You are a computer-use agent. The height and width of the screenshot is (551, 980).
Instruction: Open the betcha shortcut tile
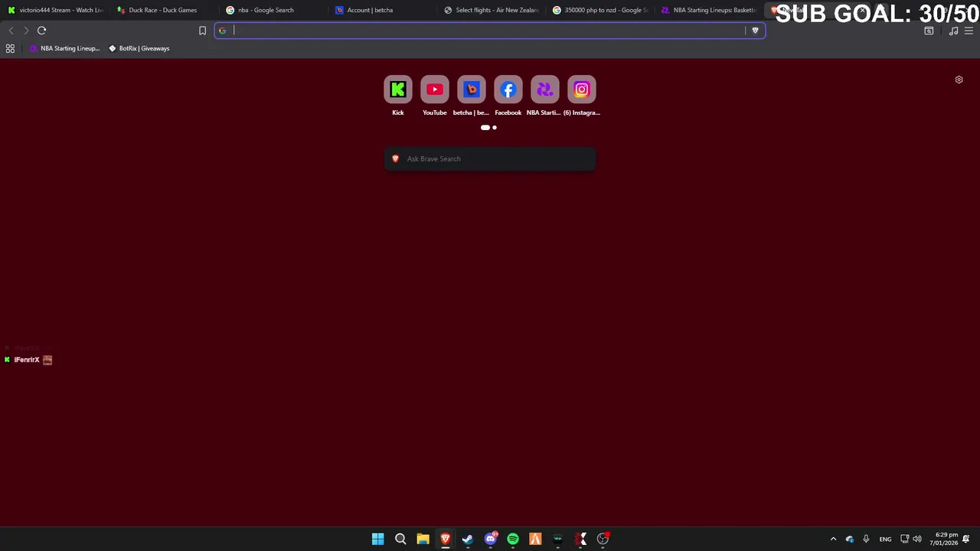pyautogui.click(x=471, y=90)
